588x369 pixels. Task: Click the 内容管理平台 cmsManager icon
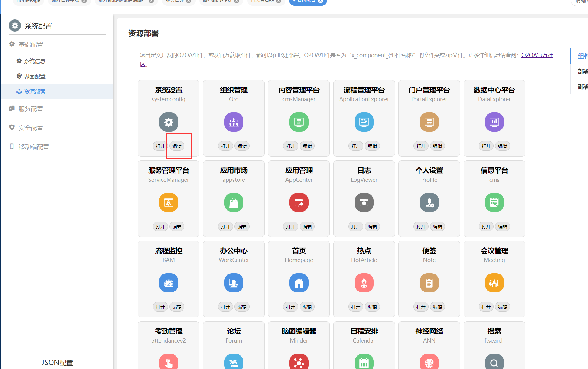(x=299, y=122)
